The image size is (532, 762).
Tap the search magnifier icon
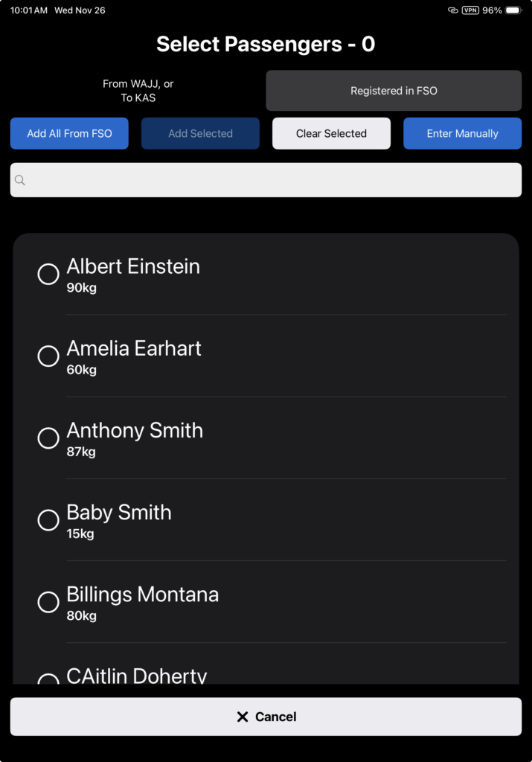click(20, 180)
